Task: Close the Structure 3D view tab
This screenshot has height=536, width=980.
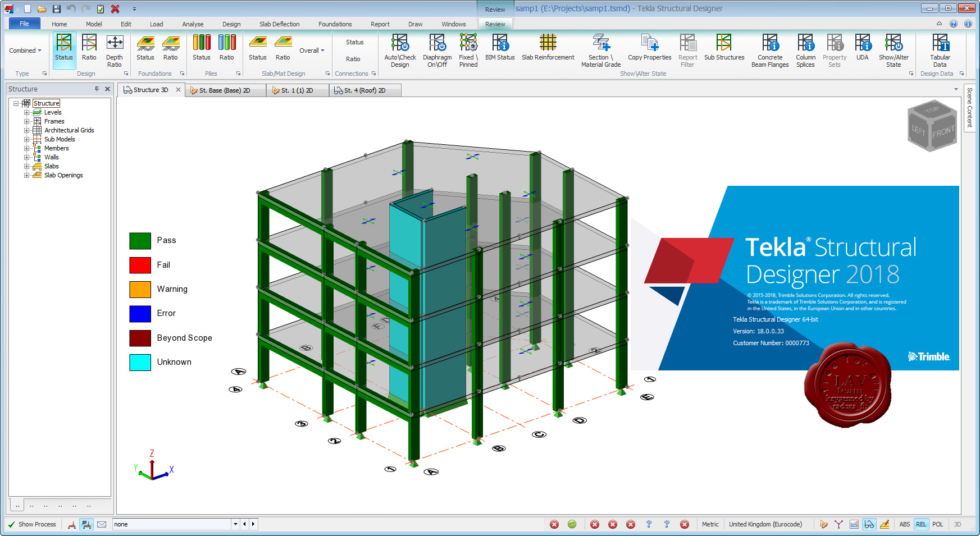Action: coord(178,90)
